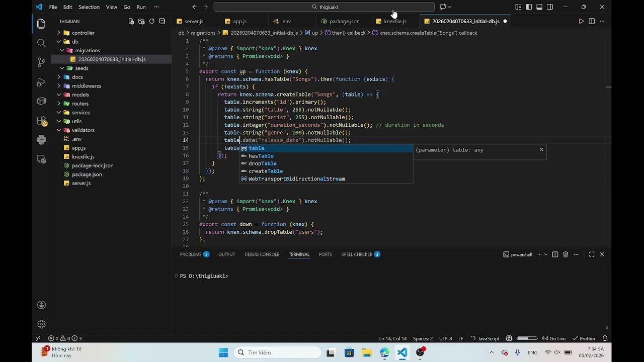Open Manage gear in activity bar
644x362 pixels.
click(x=41, y=324)
